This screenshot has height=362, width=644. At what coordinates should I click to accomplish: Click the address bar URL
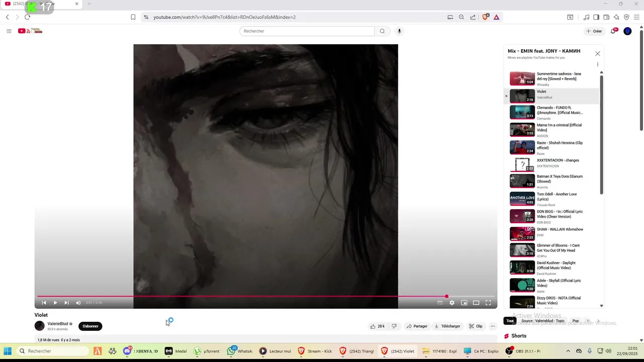click(x=224, y=17)
